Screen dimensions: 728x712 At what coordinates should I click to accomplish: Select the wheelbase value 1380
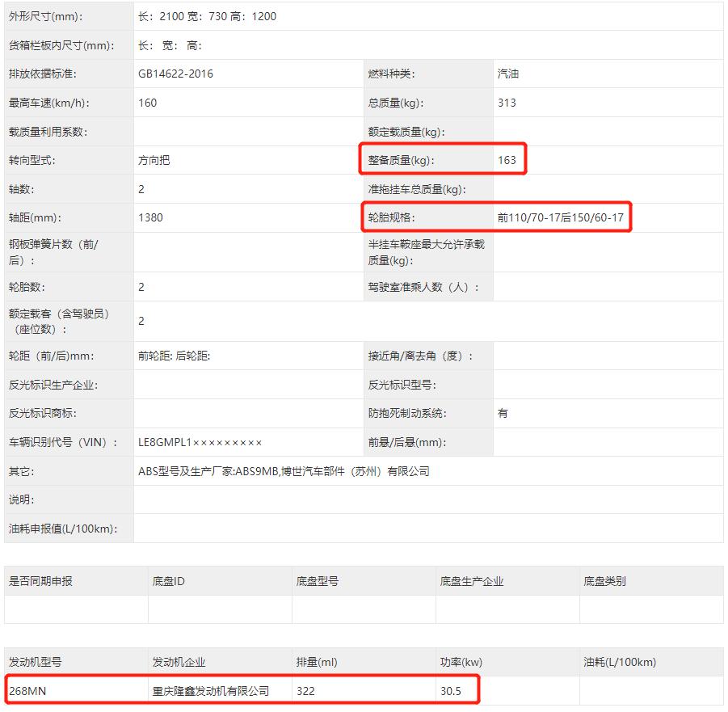[x=147, y=217]
